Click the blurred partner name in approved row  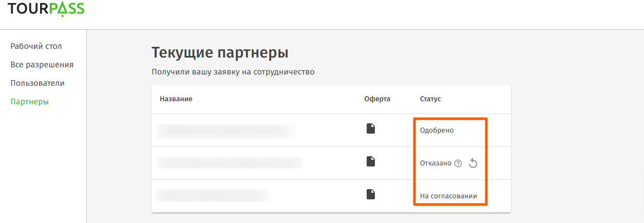(226, 131)
